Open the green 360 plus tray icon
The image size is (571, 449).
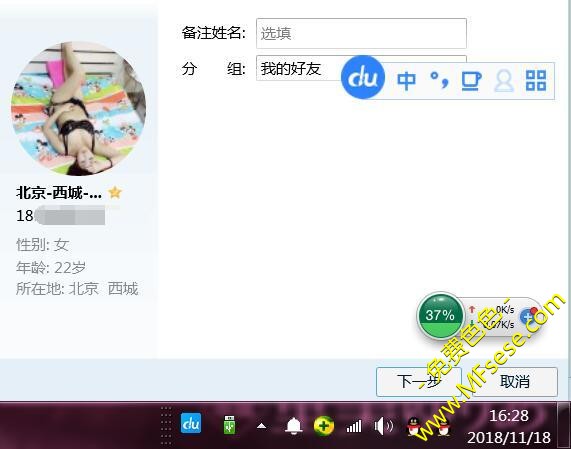pos(324,426)
